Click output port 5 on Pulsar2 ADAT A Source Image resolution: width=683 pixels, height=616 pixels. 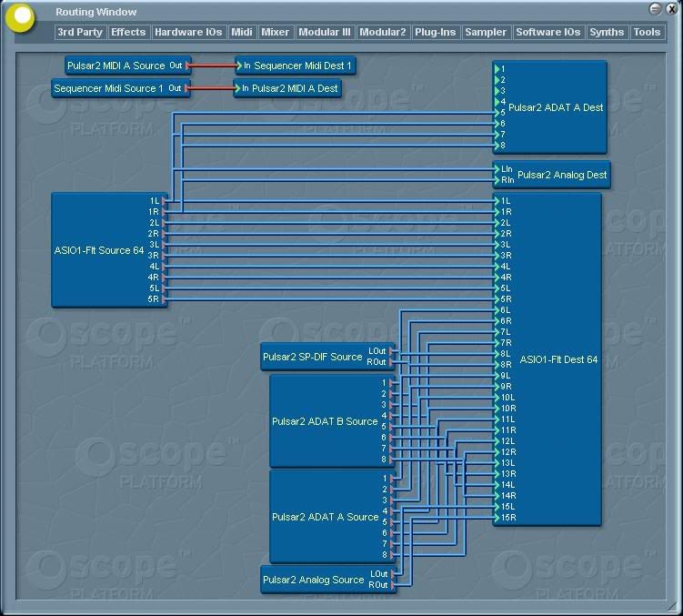392,522
